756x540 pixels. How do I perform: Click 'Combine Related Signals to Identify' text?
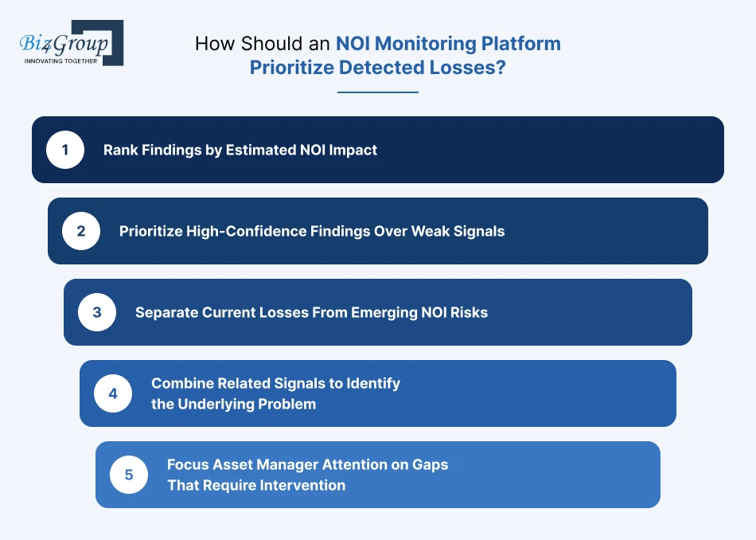pos(276,383)
